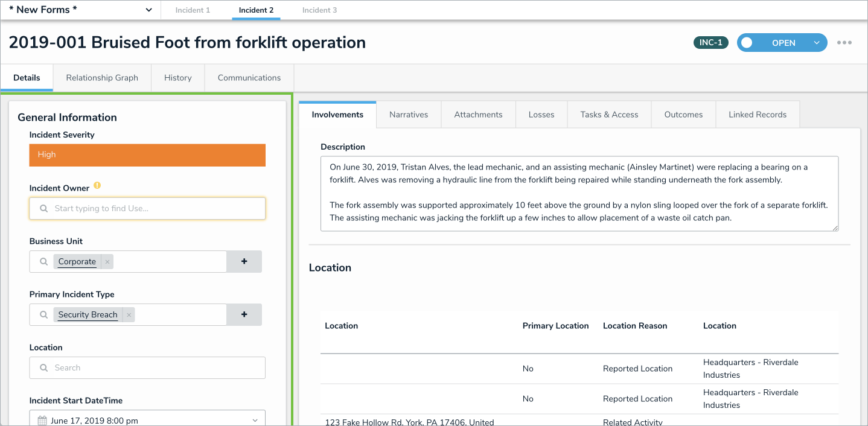
Task: Click the High severity orange bar
Action: pyautogui.click(x=147, y=155)
